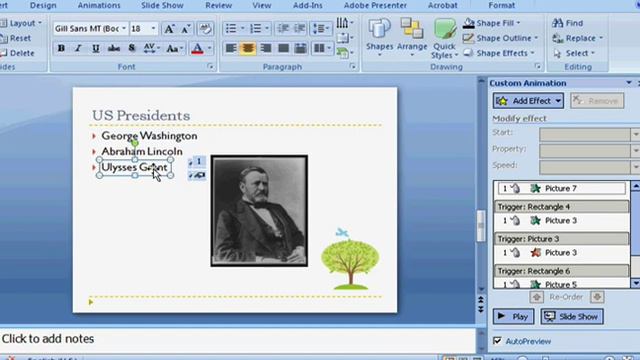Select Trigger: Rectangle 4 header
The width and height of the screenshot is (640, 360).
tap(562, 207)
